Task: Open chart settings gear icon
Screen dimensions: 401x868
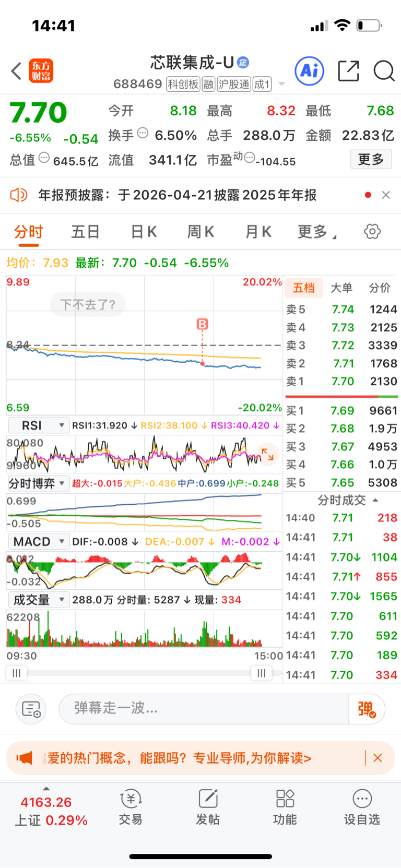Action: point(372,231)
